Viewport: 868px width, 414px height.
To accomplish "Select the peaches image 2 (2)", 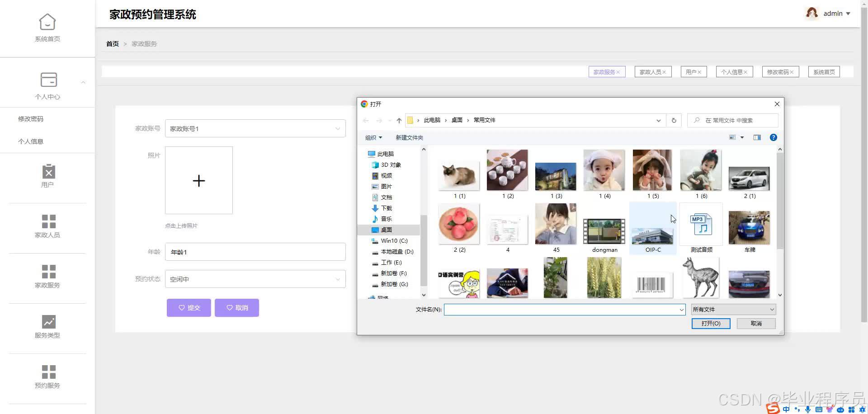I will (x=459, y=228).
